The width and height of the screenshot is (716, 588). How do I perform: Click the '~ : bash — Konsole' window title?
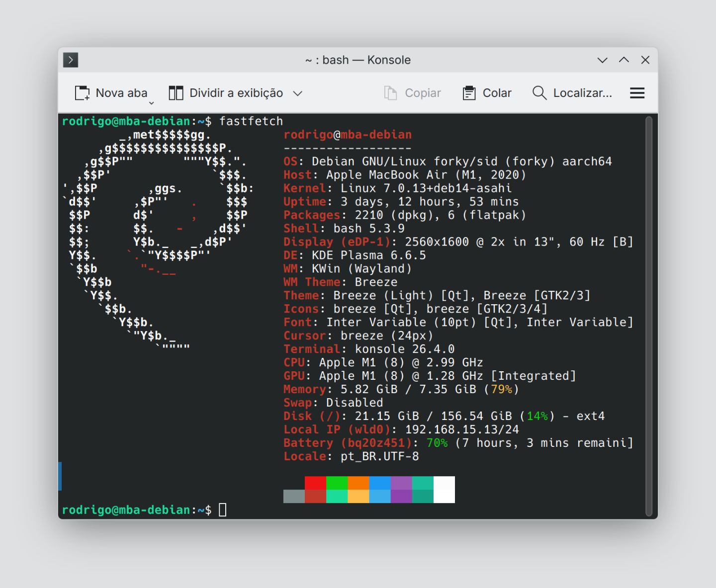358,60
